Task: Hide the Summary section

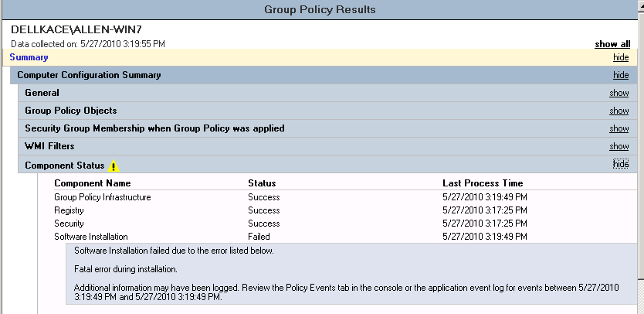Action: (x=621, y=57)
